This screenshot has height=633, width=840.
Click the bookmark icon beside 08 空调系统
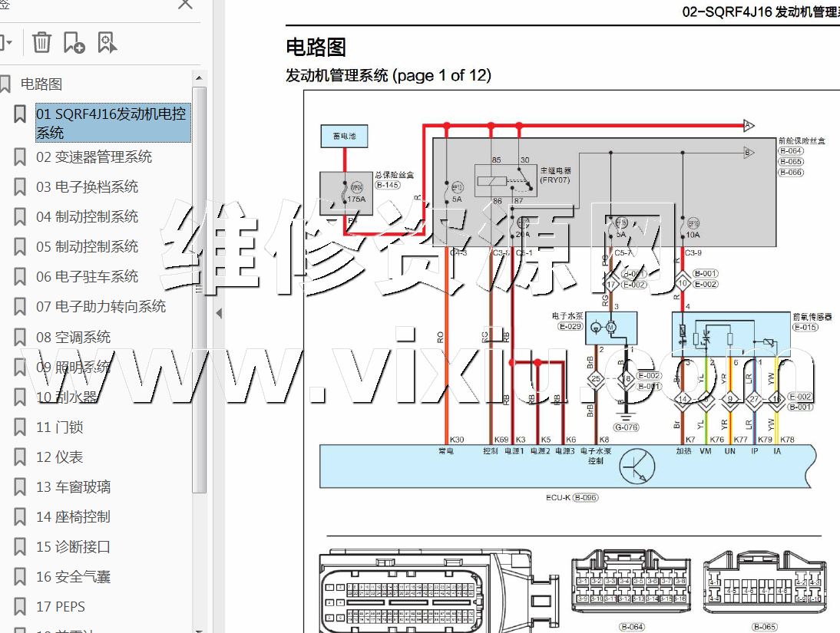pos(20,337)
